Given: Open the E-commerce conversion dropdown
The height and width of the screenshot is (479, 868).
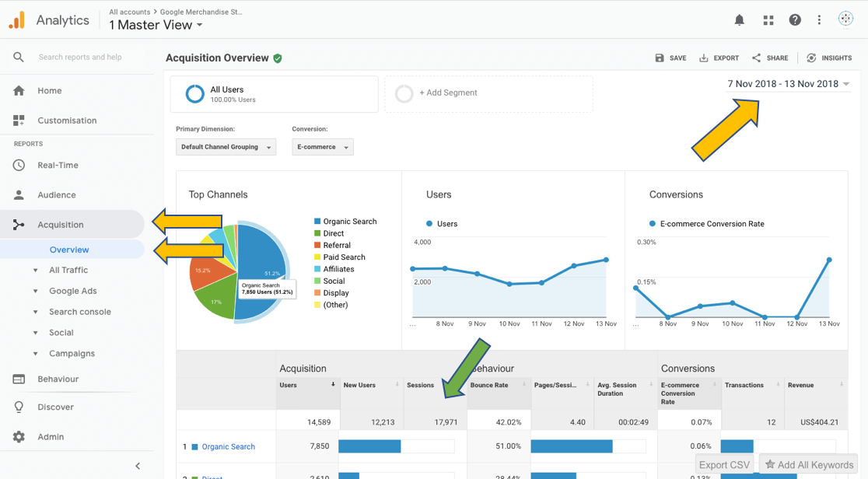Looking at the screenshot, I should coord(323,147).
